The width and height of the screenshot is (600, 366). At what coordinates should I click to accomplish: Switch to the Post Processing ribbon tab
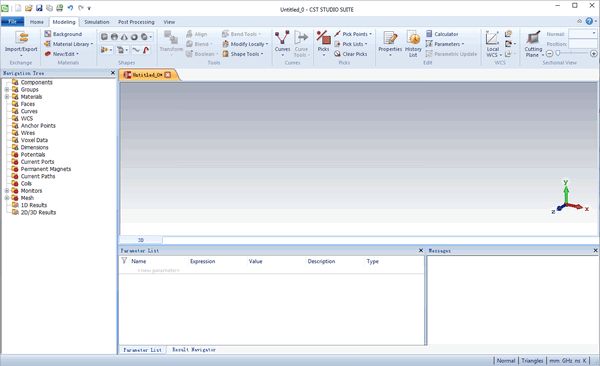coord(136,22)
